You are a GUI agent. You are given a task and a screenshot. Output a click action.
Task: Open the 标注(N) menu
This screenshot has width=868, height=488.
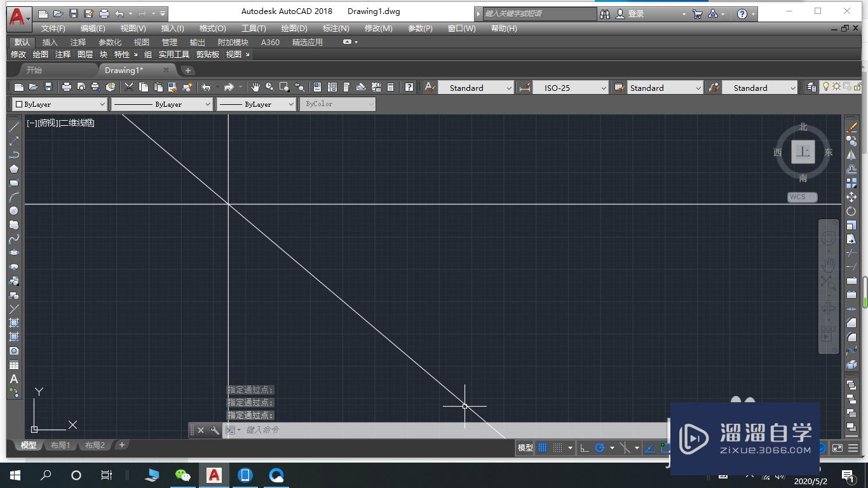[x=336, y=29]
